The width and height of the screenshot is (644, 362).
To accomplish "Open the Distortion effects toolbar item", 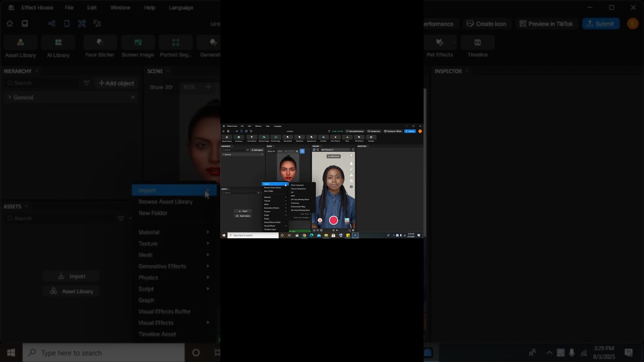I will coord(299,138).
